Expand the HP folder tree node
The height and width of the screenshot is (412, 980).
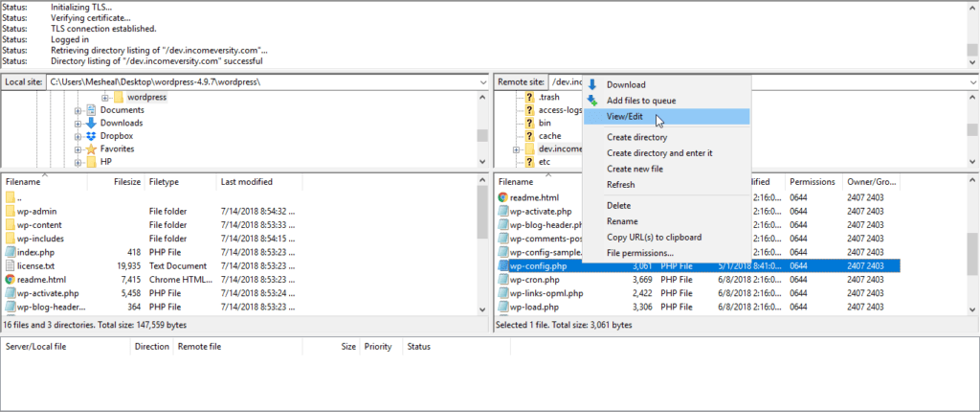click(x=78, y=163)
